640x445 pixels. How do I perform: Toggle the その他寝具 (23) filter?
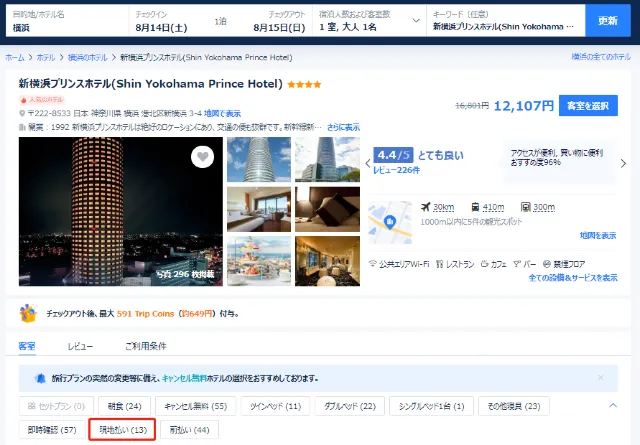point(514,406)
